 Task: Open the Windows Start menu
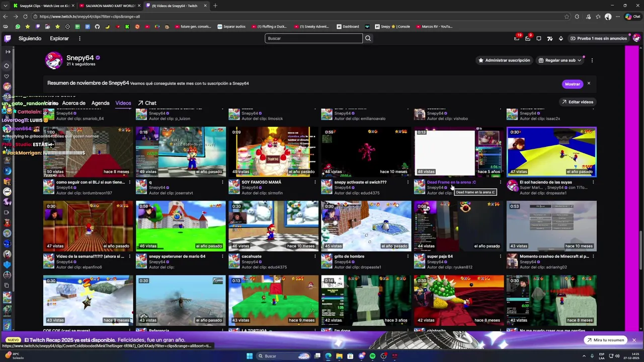(x=249, y=356)
